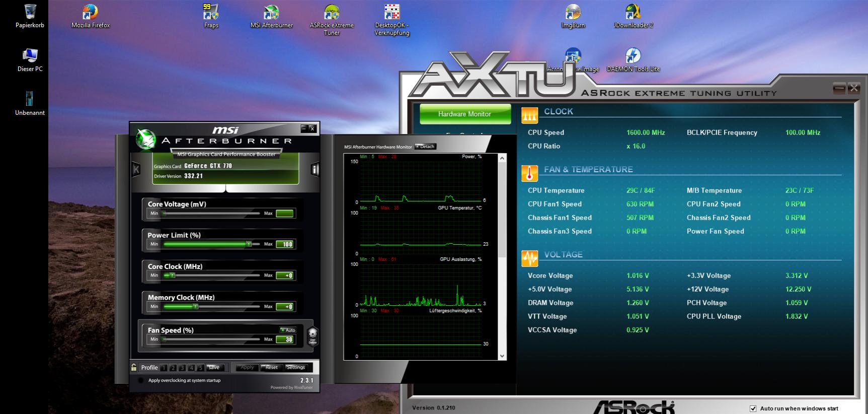Viewport: 868px width, 414px height.
Task: Click the Afterburner profile lock icon
Action: (x=134, y=367)
